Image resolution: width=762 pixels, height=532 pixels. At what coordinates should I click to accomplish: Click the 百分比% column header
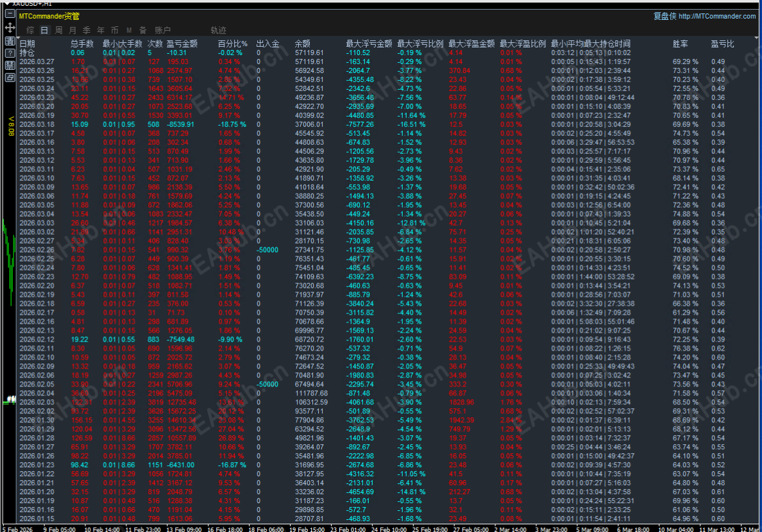coord(232,44)
